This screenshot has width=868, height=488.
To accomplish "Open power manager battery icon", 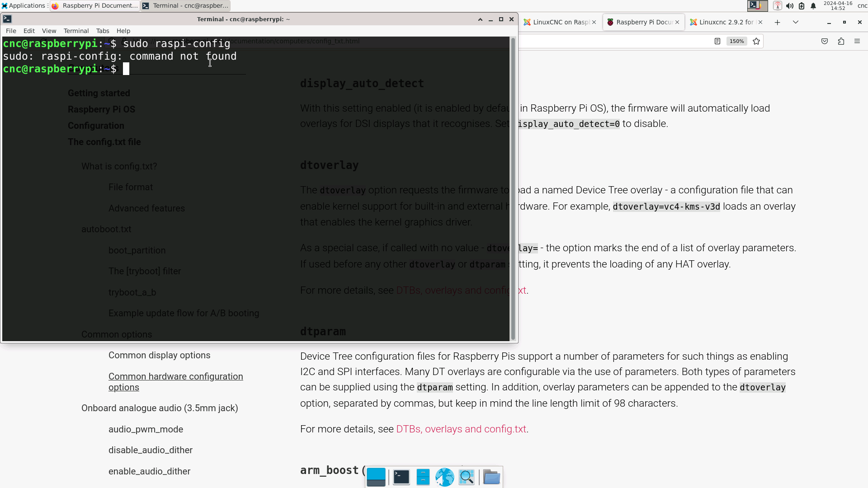I will [x=802, y=6].
